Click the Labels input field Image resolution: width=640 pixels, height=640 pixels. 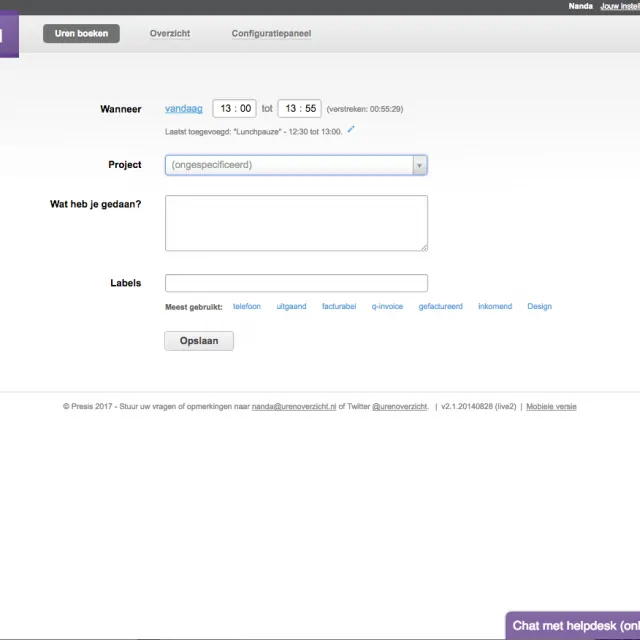point(296,283)
